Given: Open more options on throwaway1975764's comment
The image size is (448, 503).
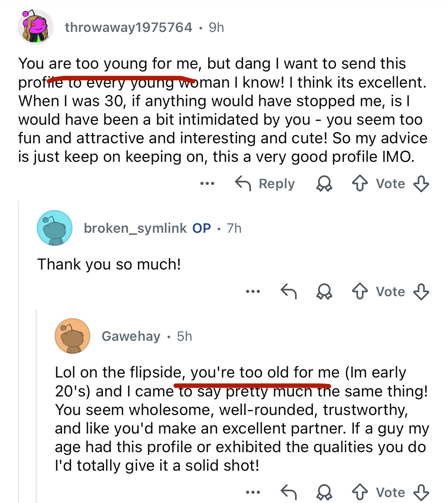Looking at the screenshot, I should pos(207,183).
